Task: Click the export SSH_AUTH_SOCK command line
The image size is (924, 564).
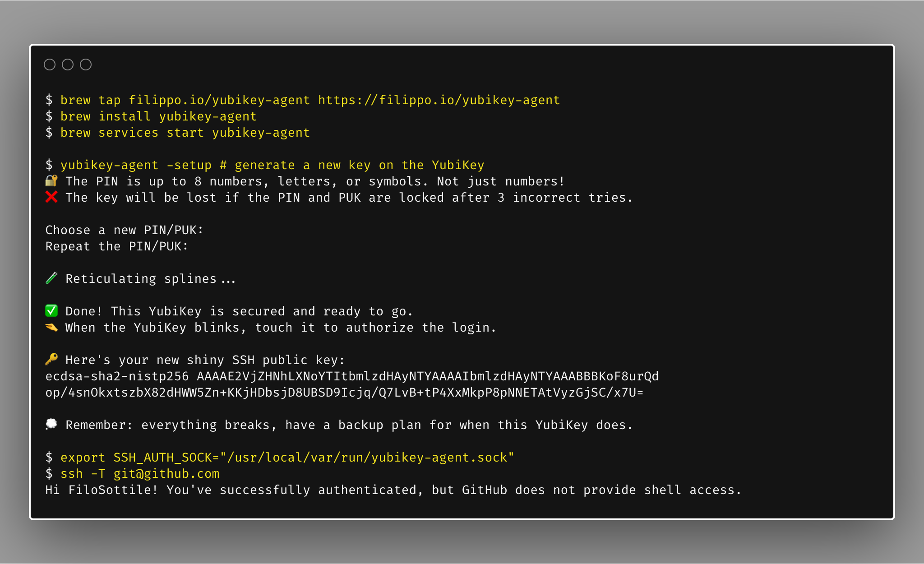Action: pos(287,458)
